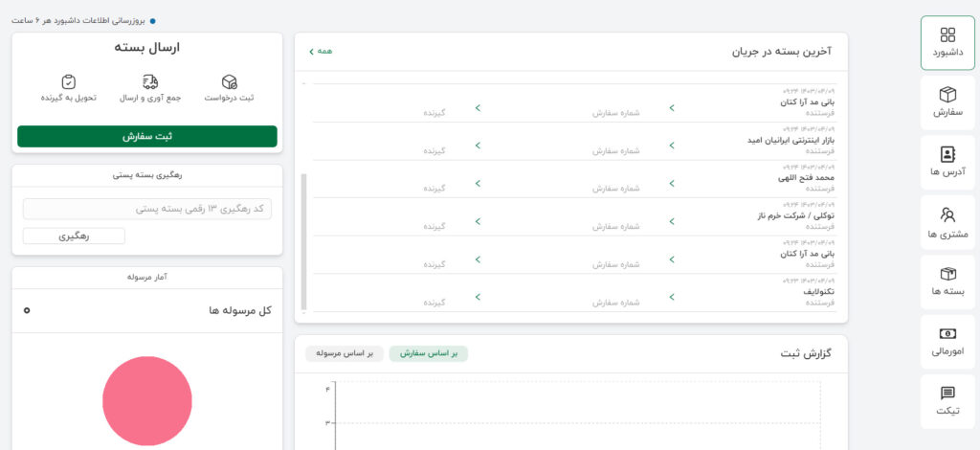The image size is (980, 450).
Task: Click sender name محمد فتح اللهی
Action: [806, 178]
